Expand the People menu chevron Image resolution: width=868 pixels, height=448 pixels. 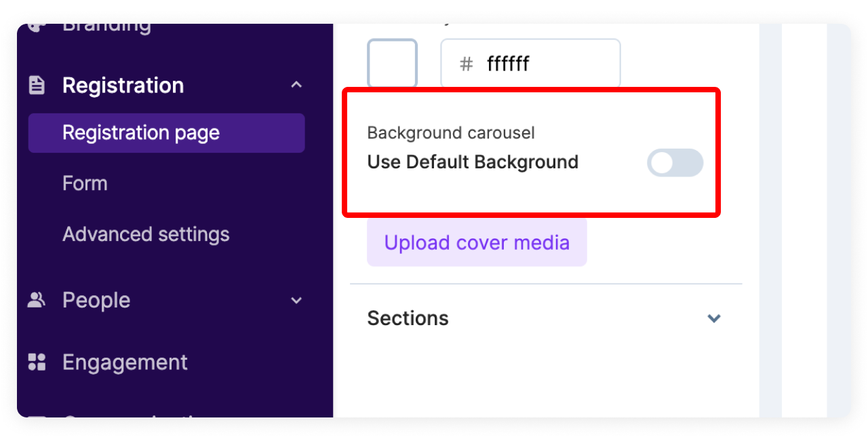[x=296, y=300]
